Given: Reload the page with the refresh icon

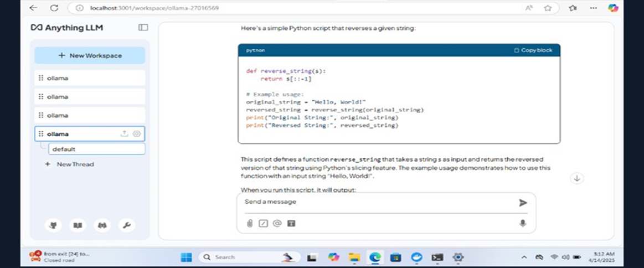Looking at the screenshot, I should point(54,8).
